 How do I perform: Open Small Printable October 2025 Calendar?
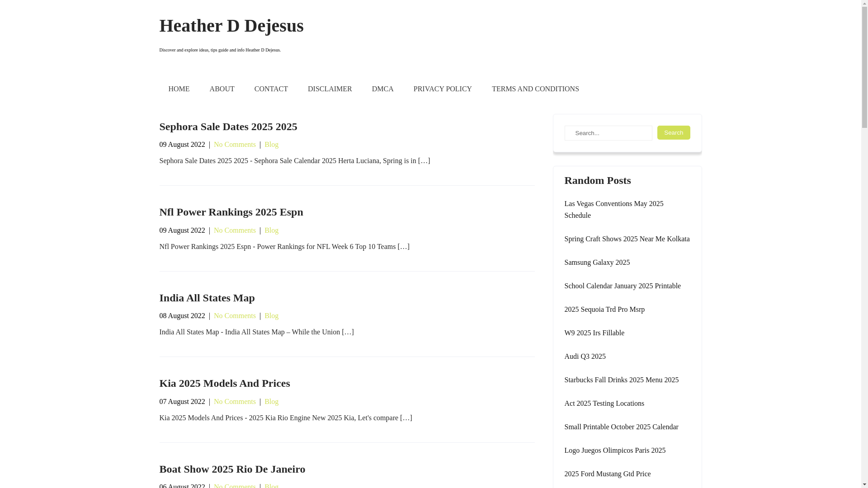click(x=621, y=427)
